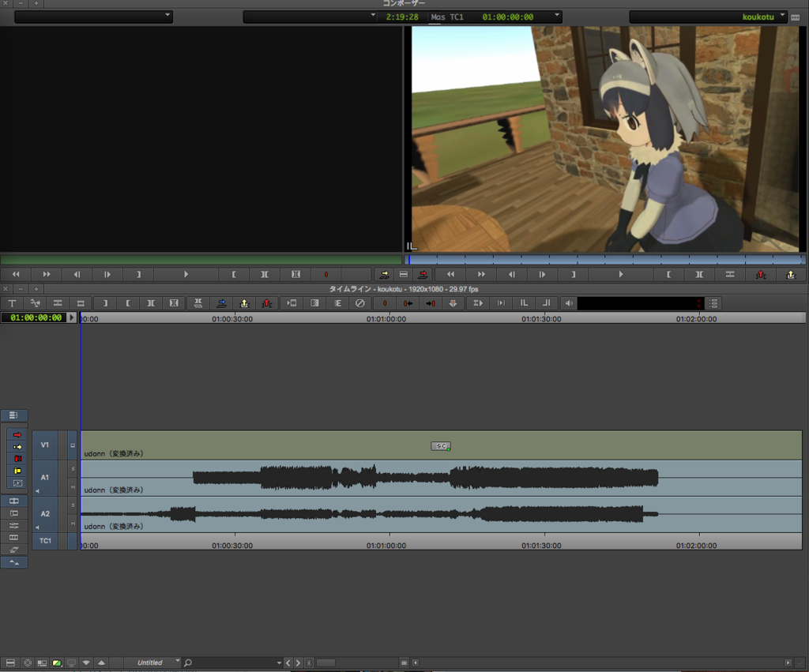Toggle the V1 track monitor button
Viewport: 809px width, 672px height.
tap(73, 445)
